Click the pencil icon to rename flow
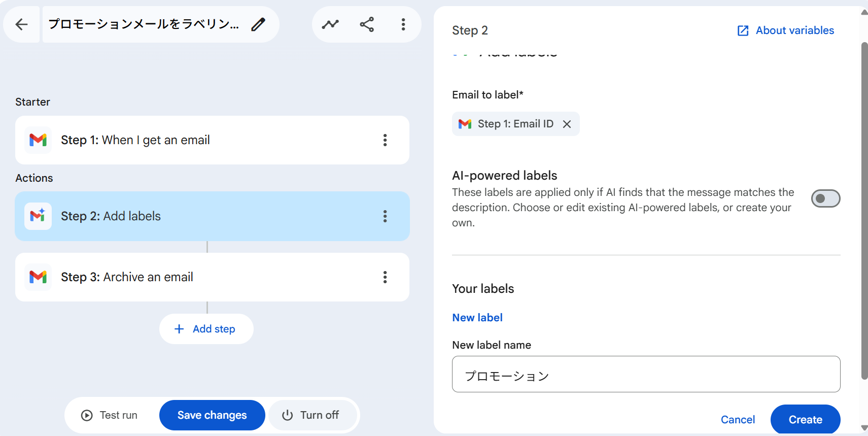This screenshot has width=868, height=436. [x=258, y=24]
